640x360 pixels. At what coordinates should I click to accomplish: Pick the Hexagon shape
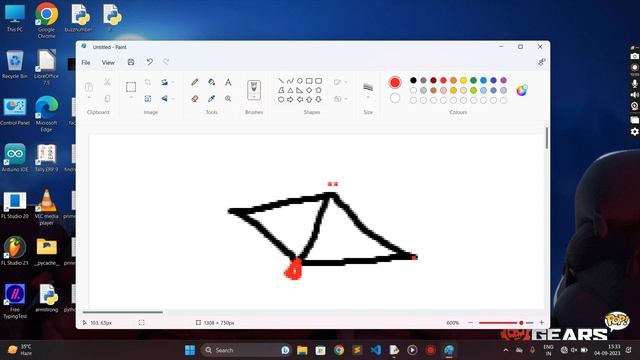coord(281,100)
